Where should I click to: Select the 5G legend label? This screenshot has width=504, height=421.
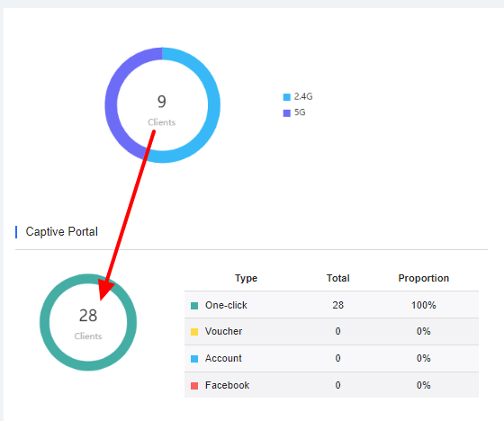tap(300, 112)
